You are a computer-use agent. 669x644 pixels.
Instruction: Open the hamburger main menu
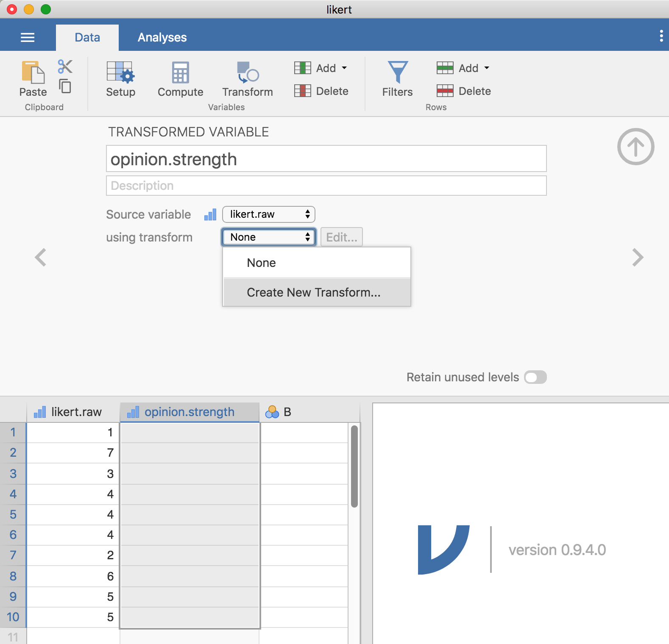click(x=28, y=38)
